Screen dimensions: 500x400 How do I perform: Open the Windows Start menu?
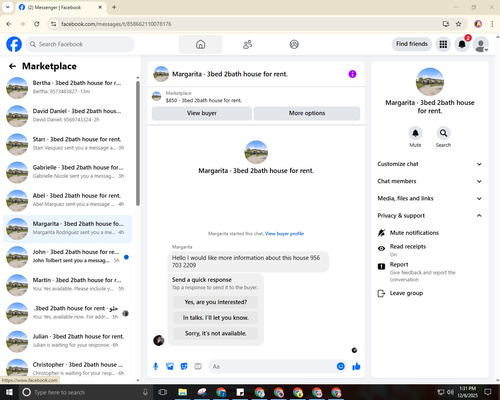(9, 392)
